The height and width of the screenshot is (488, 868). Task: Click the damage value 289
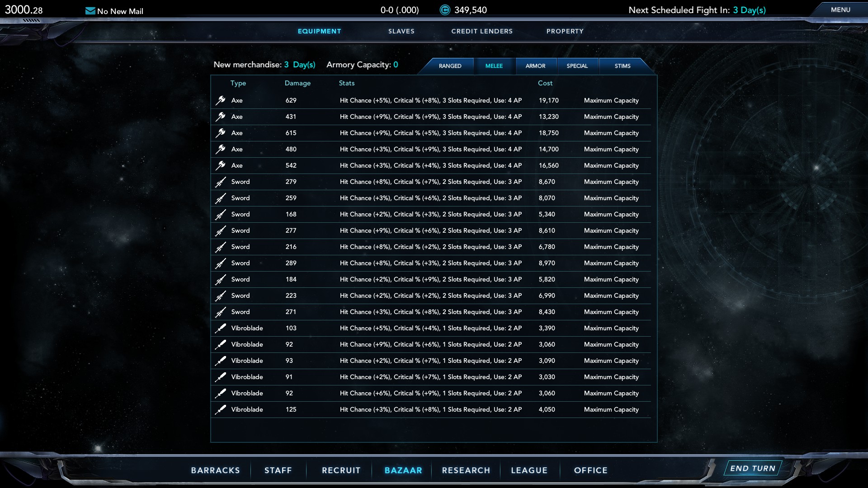(291, 263)
